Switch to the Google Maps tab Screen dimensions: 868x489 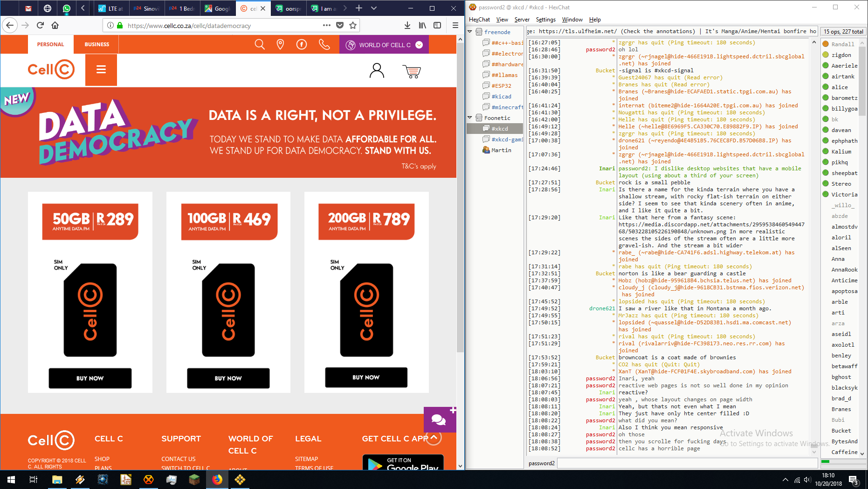click(x=218, y=8)
